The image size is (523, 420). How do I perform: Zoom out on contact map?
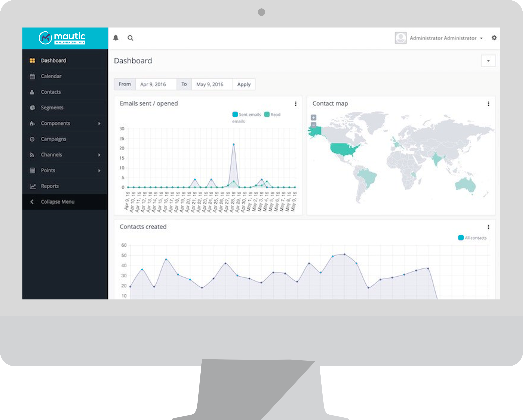coord(313,125)
